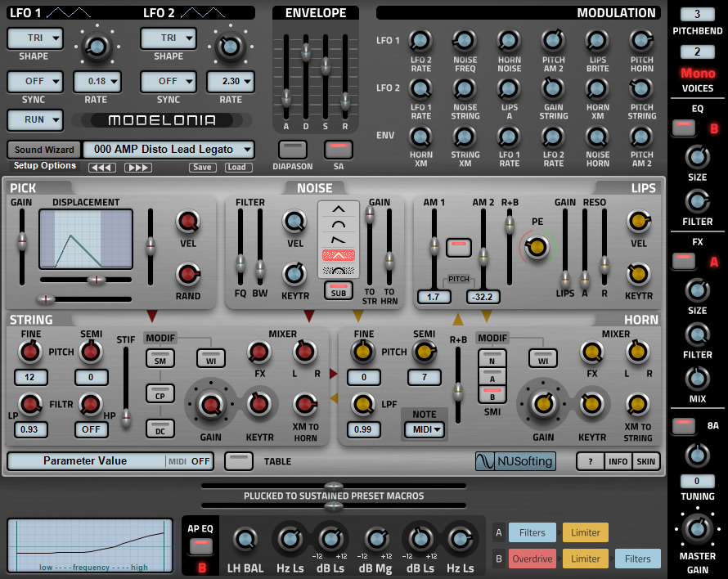Click the LH BAL knob
Screen dimensions: 728x579
pos(245,540)
